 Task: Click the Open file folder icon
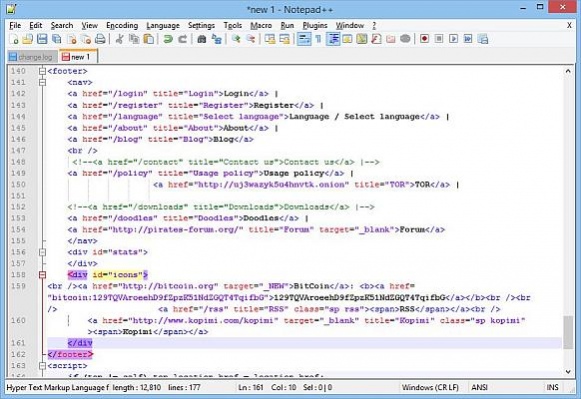(28, 39)
